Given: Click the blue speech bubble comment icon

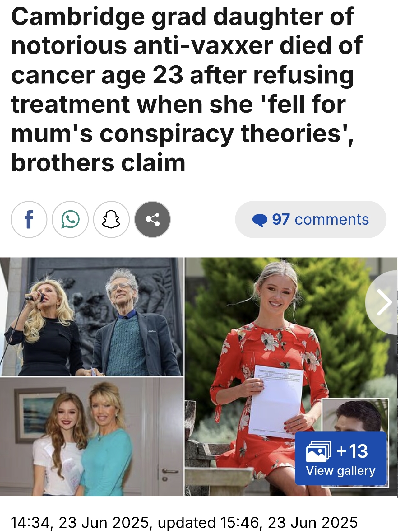Looking at the screenshot, I should pyautogui.click(x=260, y=220).
